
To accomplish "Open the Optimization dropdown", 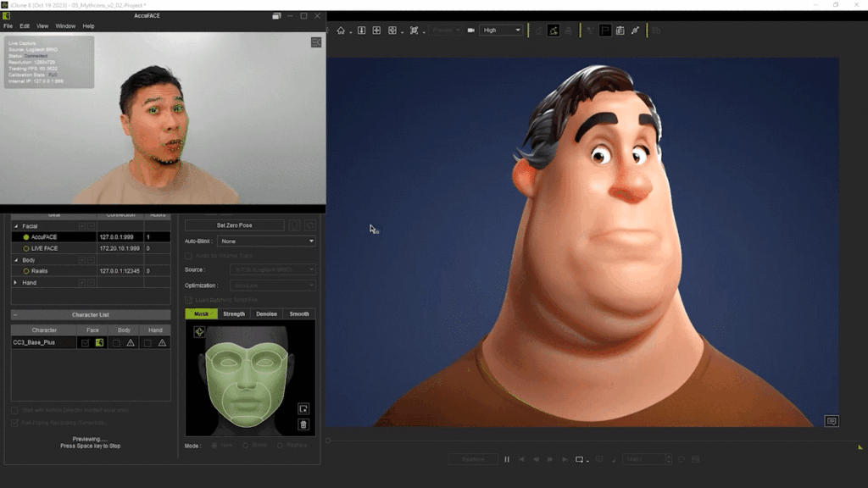I will pos(273,286).
